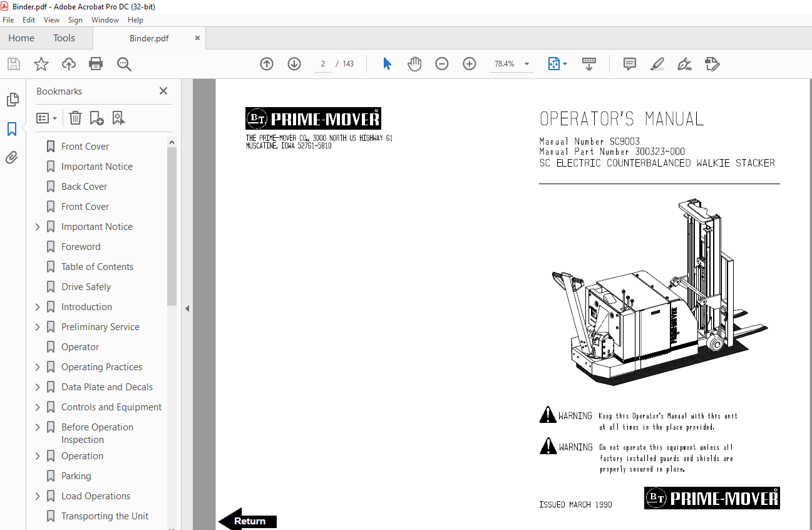Collapse the navigation pane with the arrow
This screenshot has width=812, height=530.
(x=187, y=308)
